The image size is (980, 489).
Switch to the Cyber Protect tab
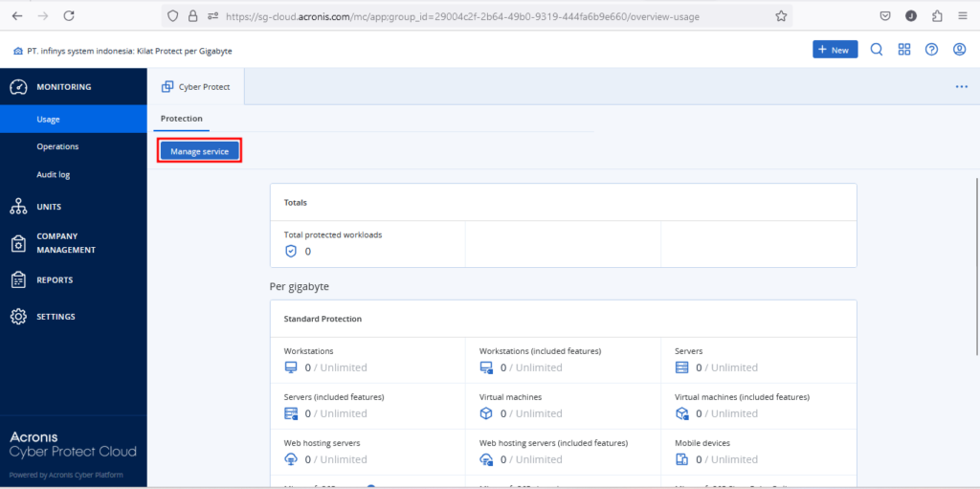[x=197, y=87]
